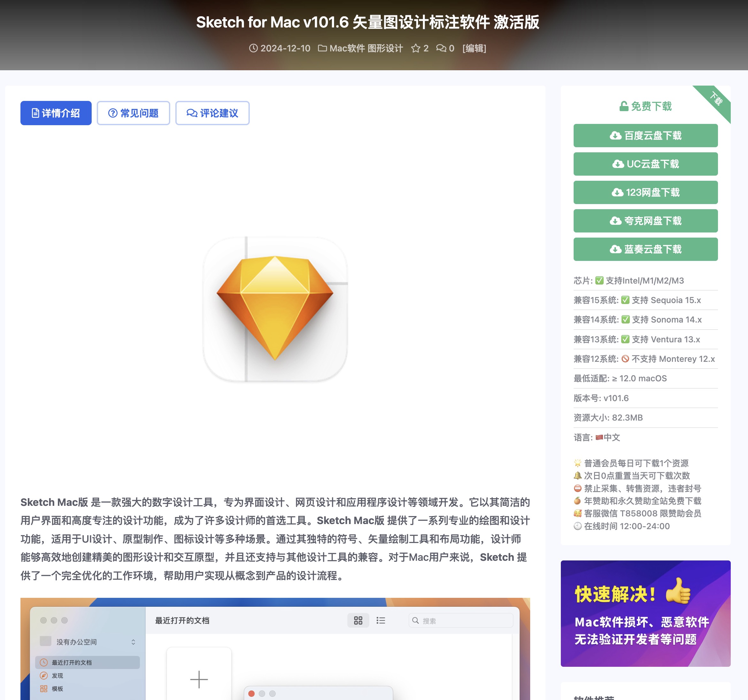Select 最近打开的文档 in the sidebar
Screen dimensions: 748x700
tap(87, 662)
